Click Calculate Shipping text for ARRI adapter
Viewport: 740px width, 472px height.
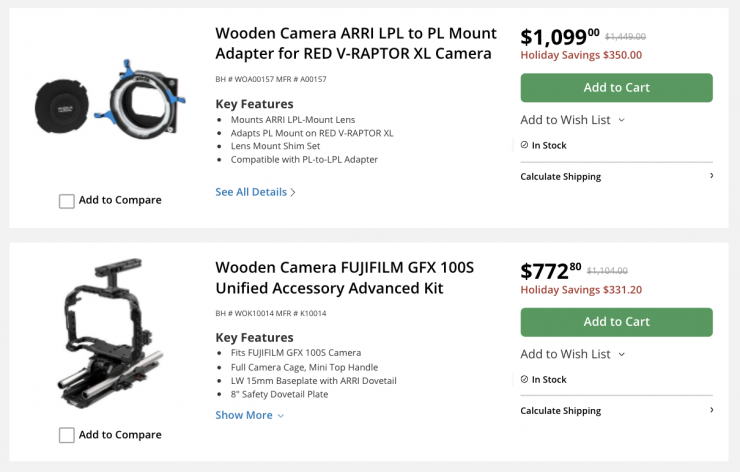tap(560, 177)
